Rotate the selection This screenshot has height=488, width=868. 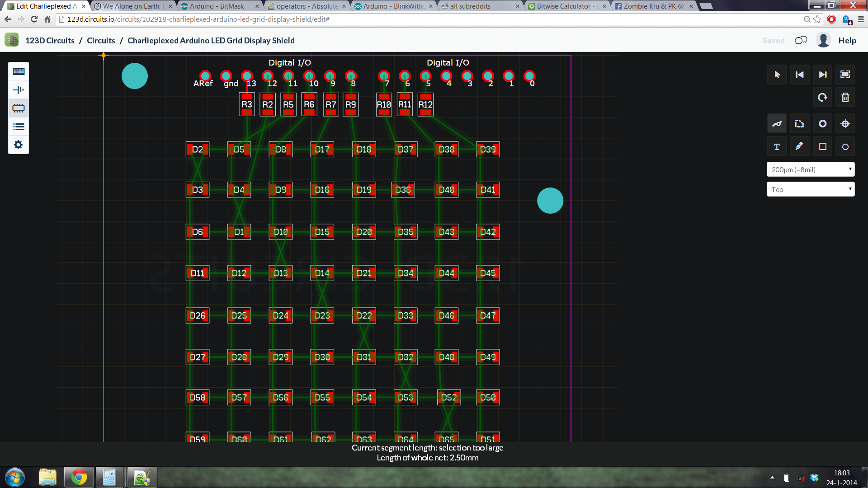tap(822, 97)
